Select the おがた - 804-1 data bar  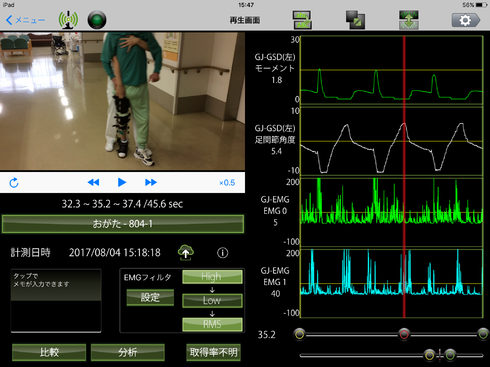(123, 224)
